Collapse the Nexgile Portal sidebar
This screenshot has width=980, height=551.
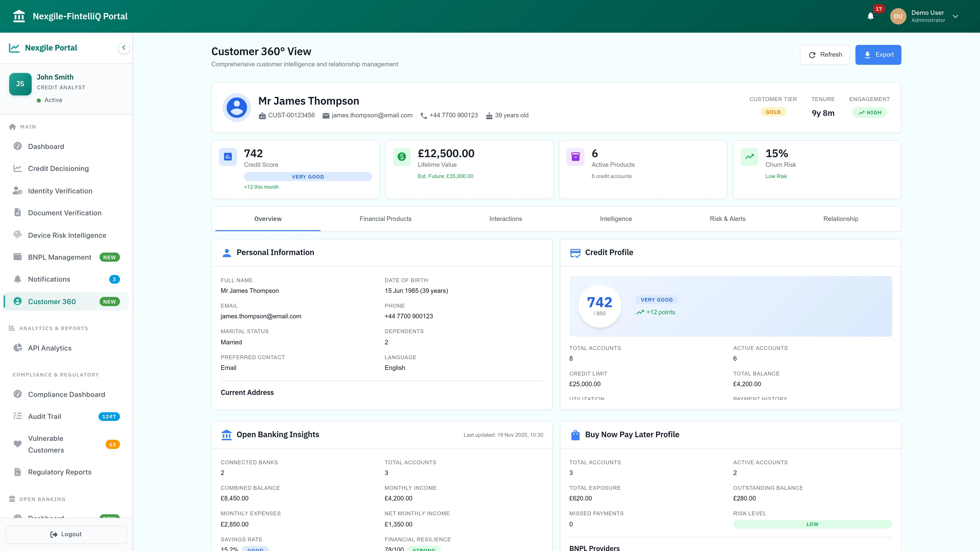123,47
